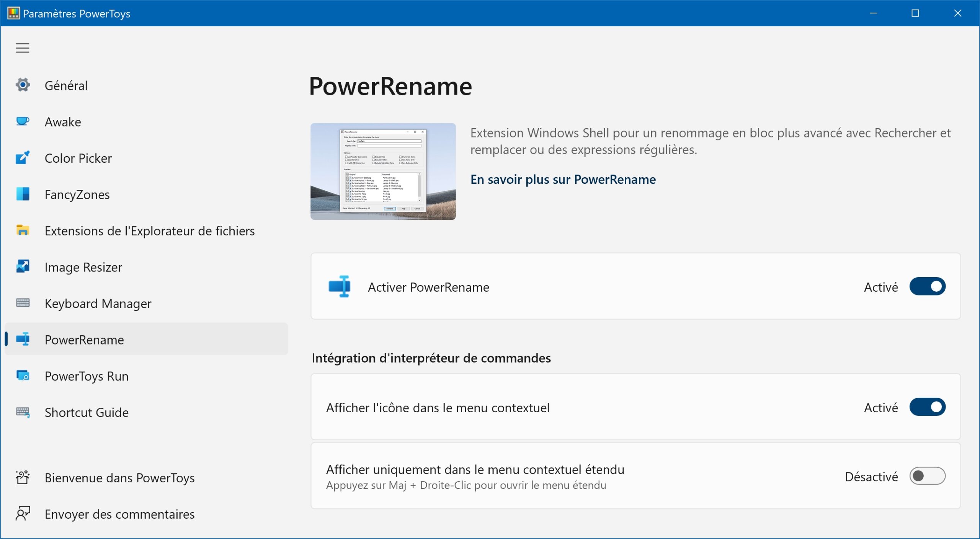Image resolution: width=980 pixels, height=539 pixels.
Task: Click the Image Resizer icon
Action: 23,267
